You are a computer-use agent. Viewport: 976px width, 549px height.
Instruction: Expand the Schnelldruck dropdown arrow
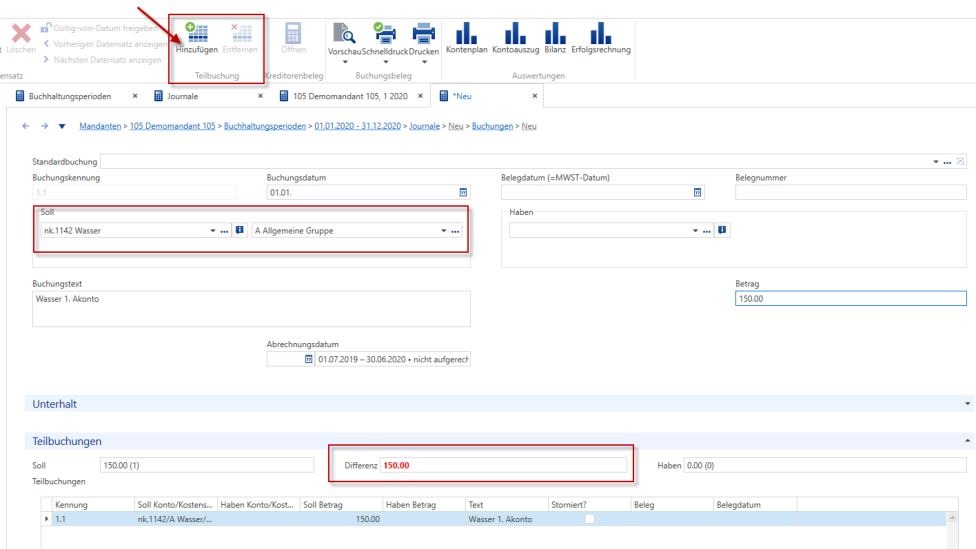[x=385, y=62]
